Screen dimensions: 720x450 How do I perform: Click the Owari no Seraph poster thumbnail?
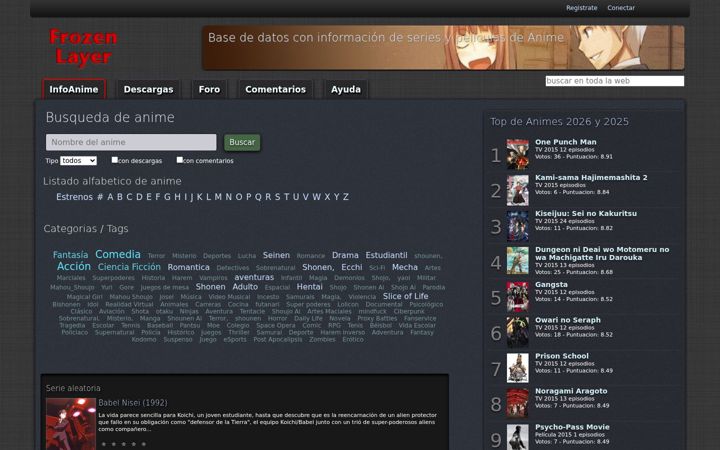click(x=518, y=332)
